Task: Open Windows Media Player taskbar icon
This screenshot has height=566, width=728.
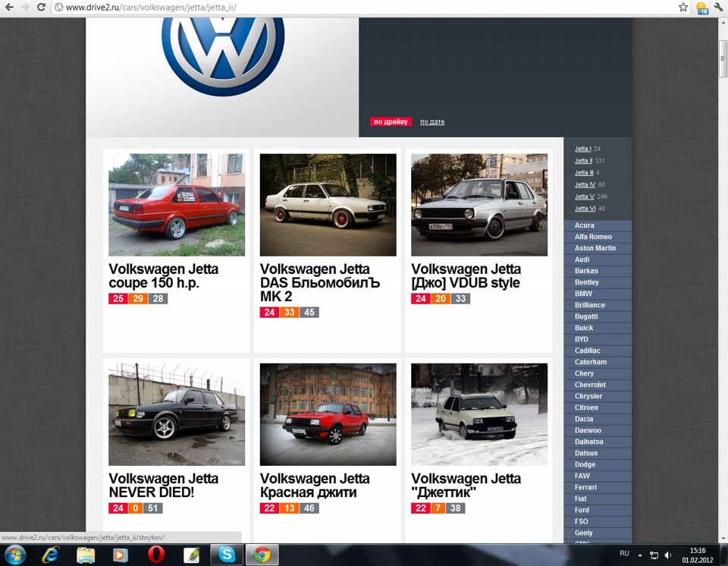Action: 121,555
